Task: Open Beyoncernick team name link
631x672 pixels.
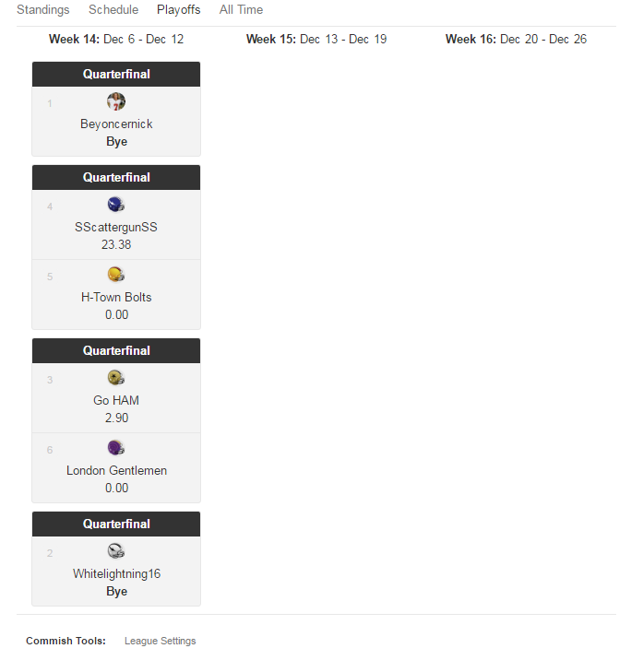Action: pyautogui.click(x=116, y=124)
